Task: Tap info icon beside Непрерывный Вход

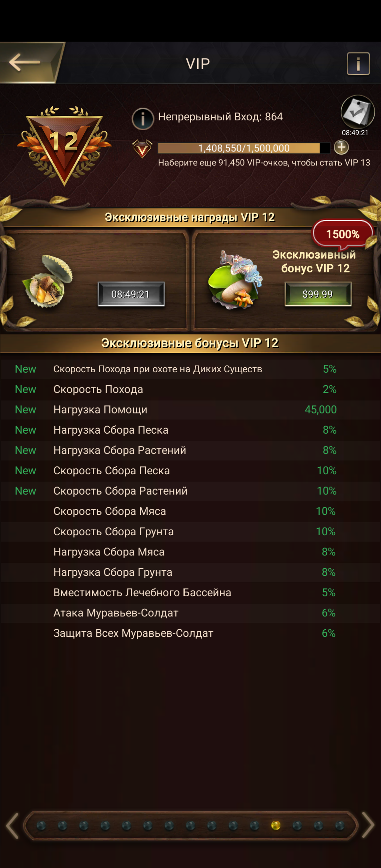Action: click(143, 119)
